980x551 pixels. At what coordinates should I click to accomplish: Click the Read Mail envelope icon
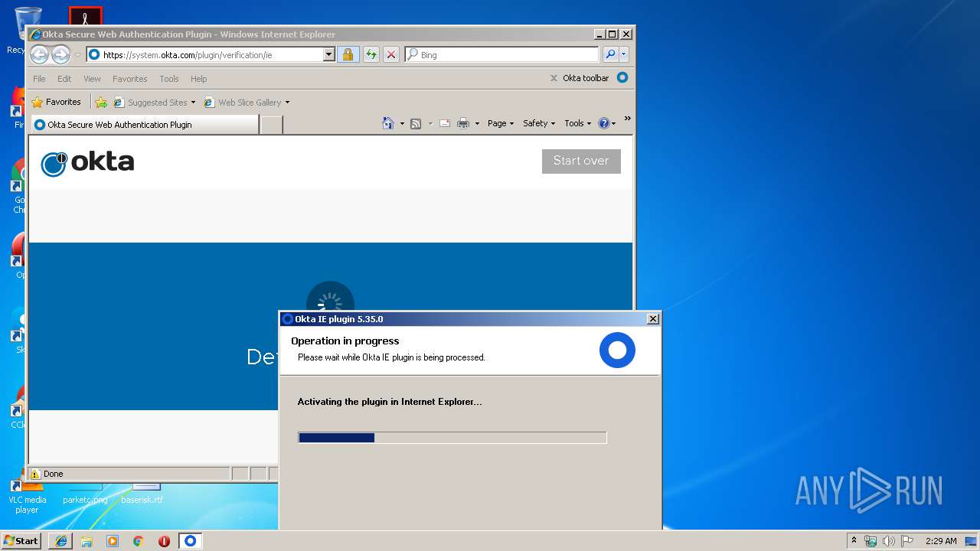444,123
